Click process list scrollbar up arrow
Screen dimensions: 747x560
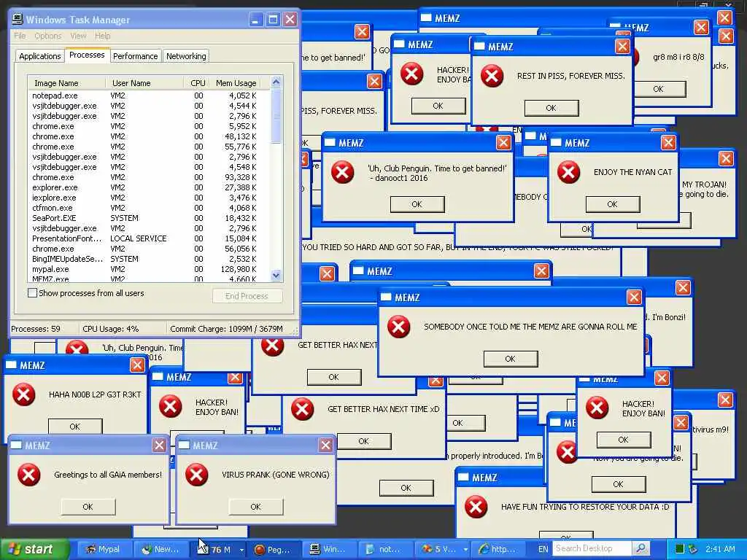276,82
